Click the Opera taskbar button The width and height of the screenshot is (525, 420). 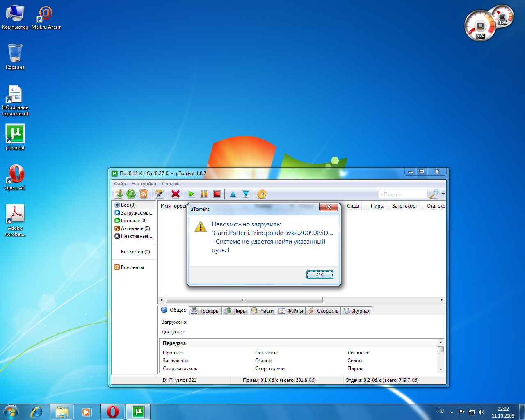pos(113,412)
